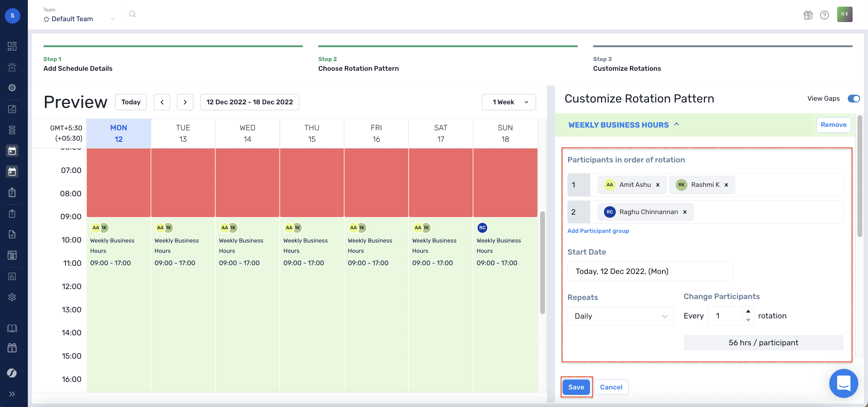Collapse the Weekly Business Hours section

coord(676,124)
